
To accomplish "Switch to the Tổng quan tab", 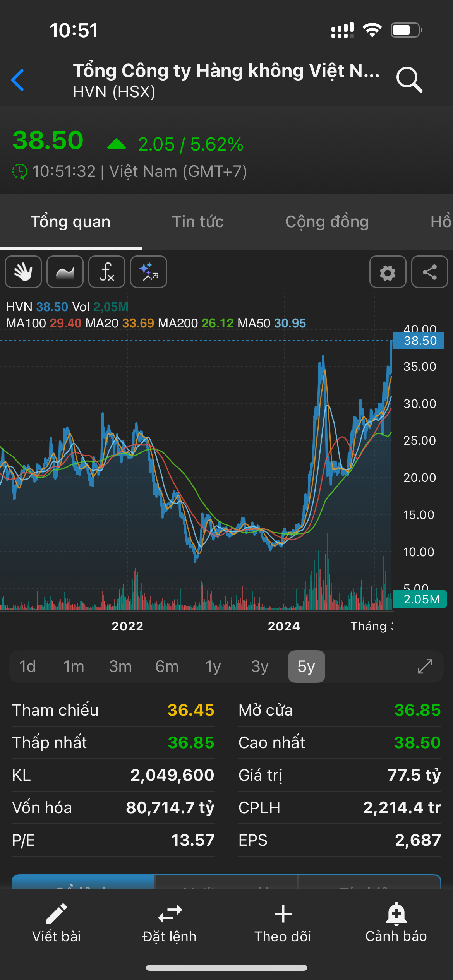I will (x=70, y=222).
